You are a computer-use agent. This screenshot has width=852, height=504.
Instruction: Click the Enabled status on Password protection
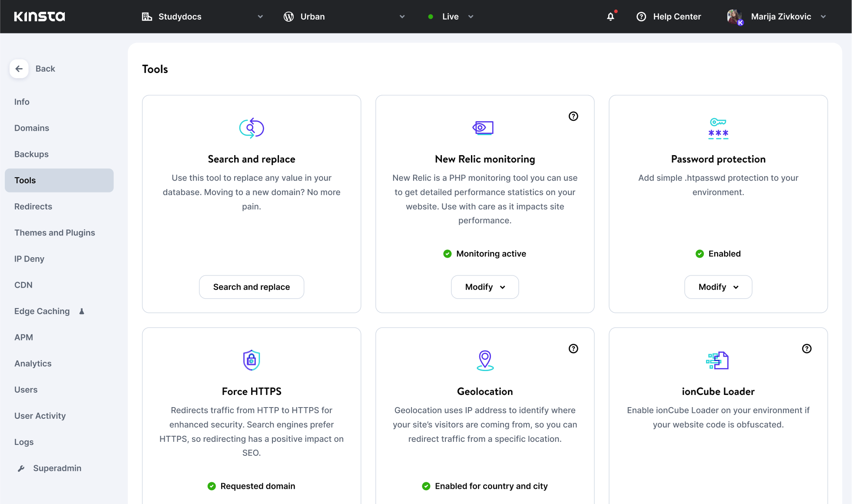pyautogui.click(x=718, y=254)
